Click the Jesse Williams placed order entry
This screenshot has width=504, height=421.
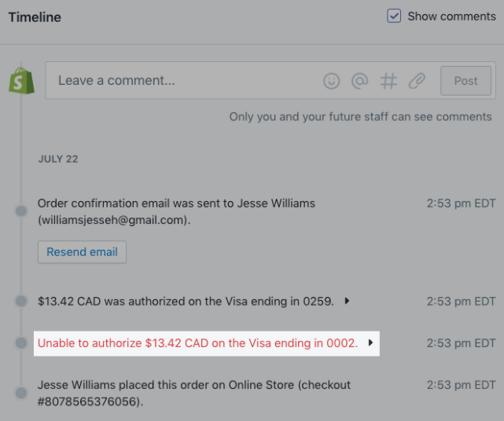tap(194, 393)
